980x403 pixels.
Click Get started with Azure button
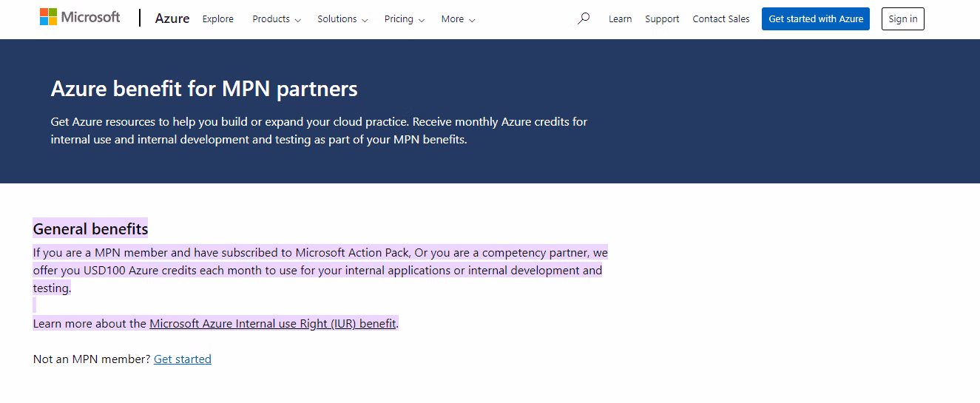(x=816, y=19)
